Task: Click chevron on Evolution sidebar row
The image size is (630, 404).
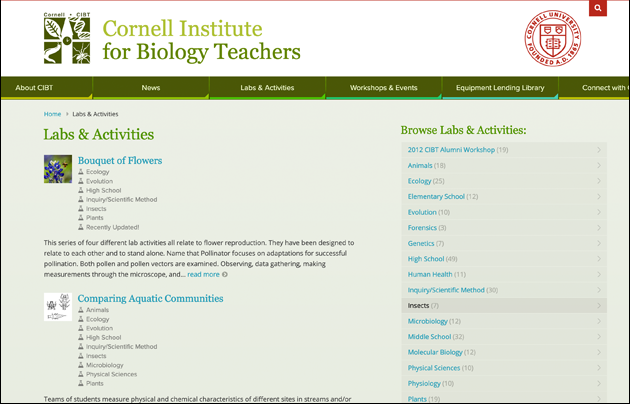Action: point(599,212)
